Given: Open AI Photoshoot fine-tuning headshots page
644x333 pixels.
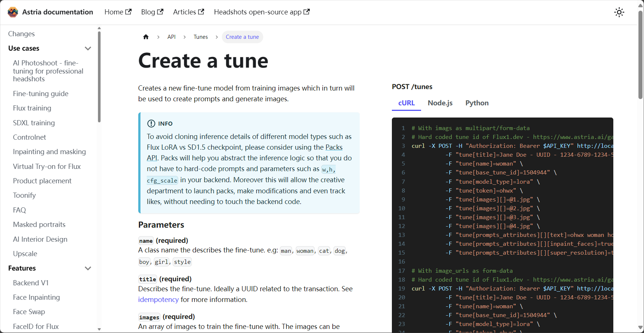Looking at the screenshot, I should click(48, 71).
